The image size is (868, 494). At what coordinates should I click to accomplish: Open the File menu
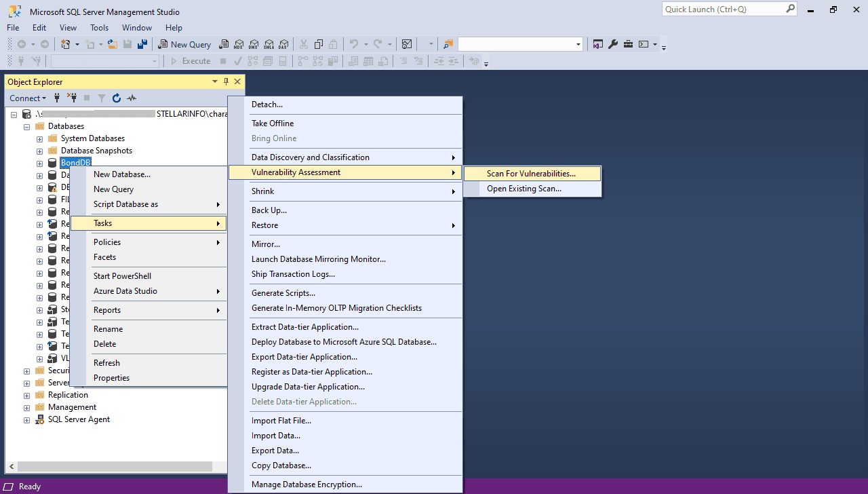[x=13, y=28]
